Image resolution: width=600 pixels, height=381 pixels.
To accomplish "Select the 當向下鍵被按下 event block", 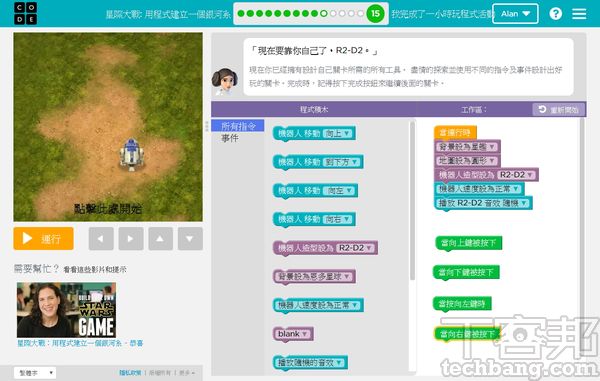I will pyautogui.click(x=466, y=272).
